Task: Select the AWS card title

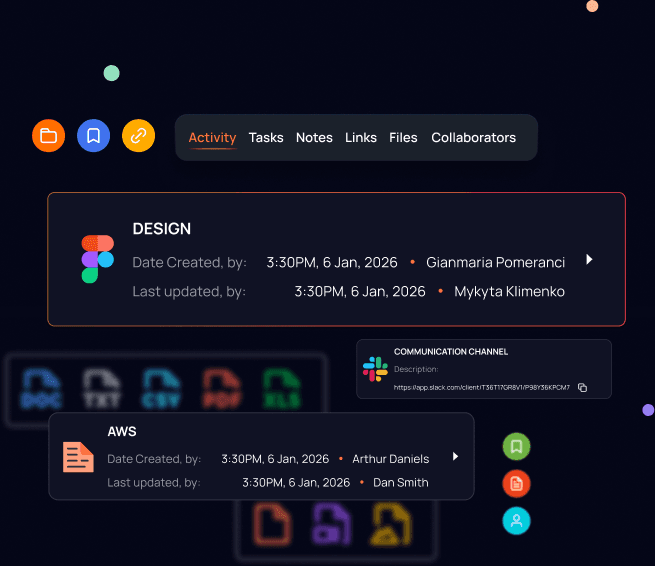Action: click(122, 431)
